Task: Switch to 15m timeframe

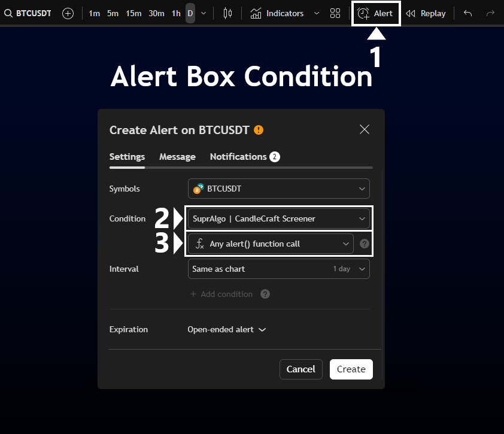Action: (133, 14)
